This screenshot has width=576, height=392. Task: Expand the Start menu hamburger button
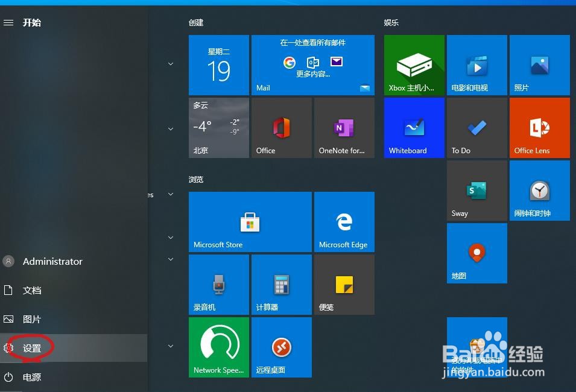[8, 23]
